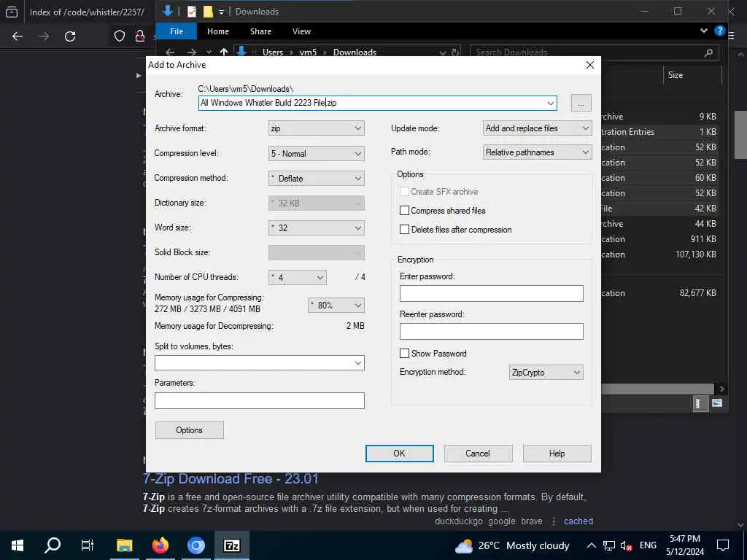
Task: Expand the Split to volumes dropdown
Action: tap(357, 363)
